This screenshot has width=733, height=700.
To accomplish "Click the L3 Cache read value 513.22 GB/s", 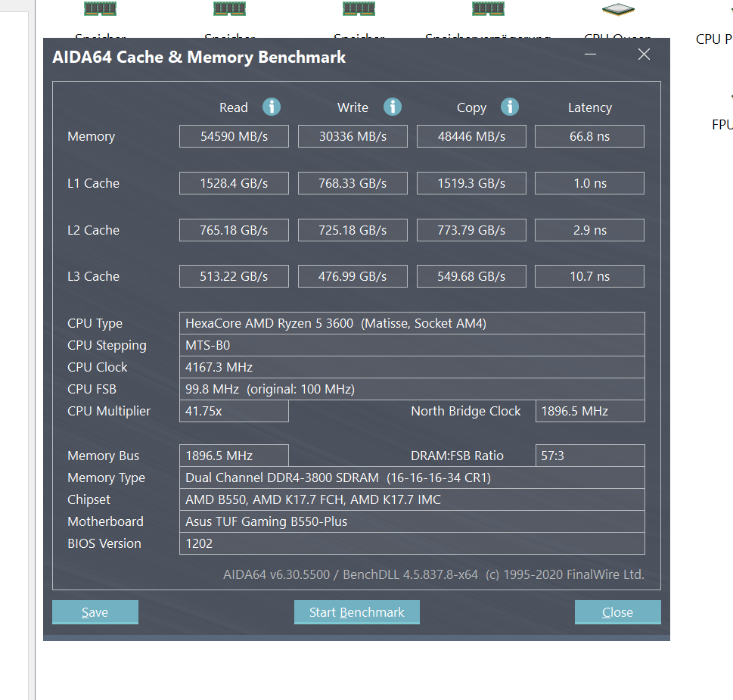I will 234,276.
